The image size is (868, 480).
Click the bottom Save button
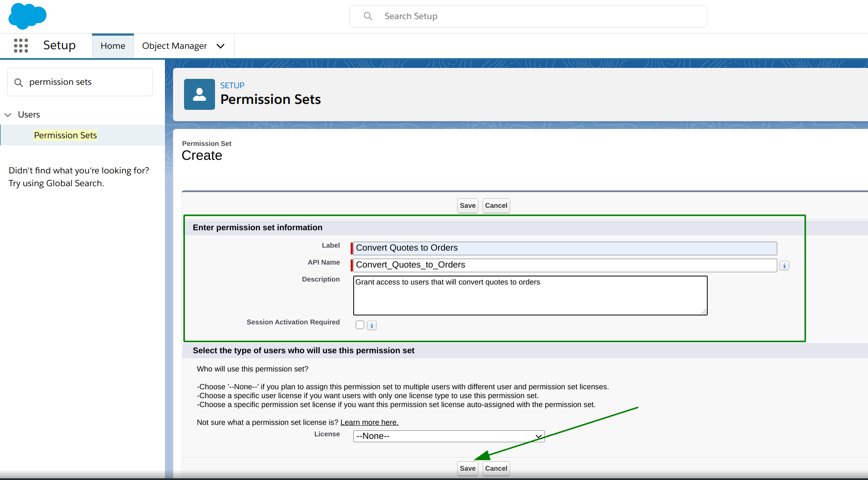coord(468,469)
